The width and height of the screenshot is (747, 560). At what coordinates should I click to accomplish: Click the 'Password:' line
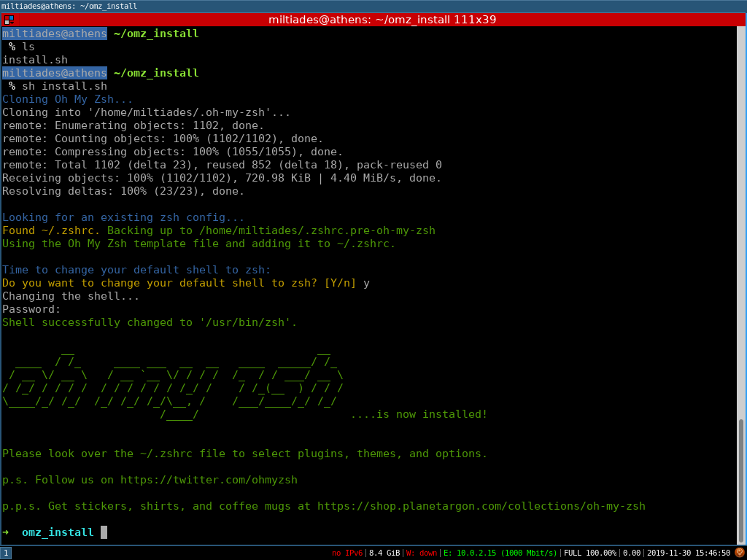(x=31, y=309)
